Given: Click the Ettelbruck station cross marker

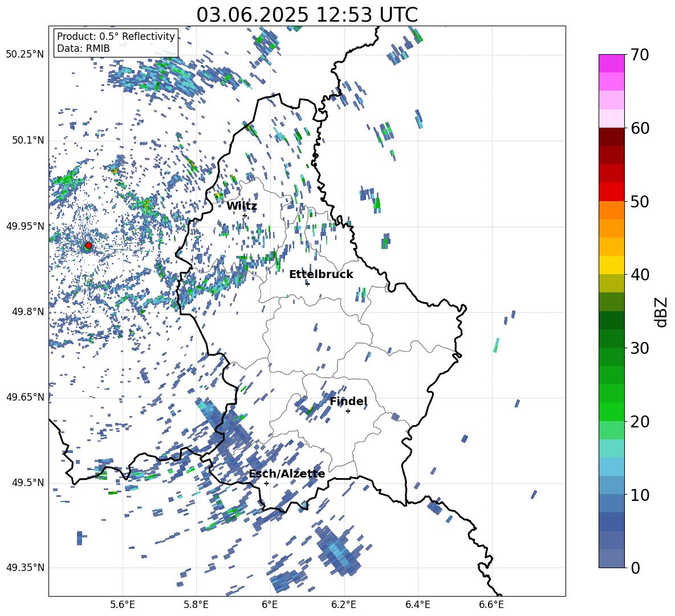Looking at the screenshot, I should (x=307, y=284).
